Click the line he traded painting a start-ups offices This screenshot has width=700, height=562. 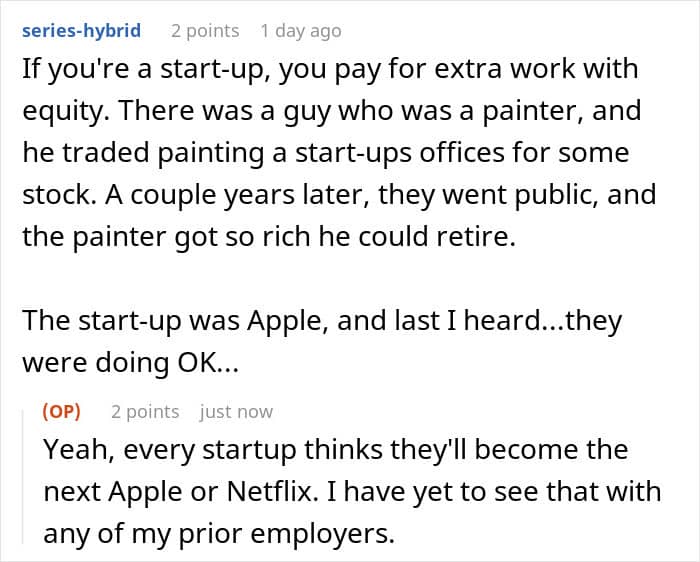point(325,152)
